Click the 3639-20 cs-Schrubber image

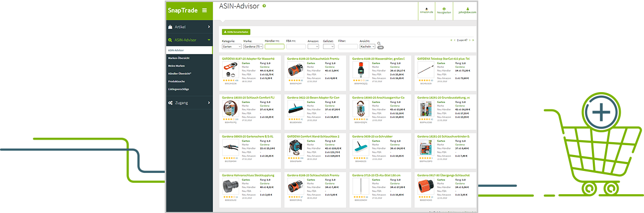tap(360, 148)
